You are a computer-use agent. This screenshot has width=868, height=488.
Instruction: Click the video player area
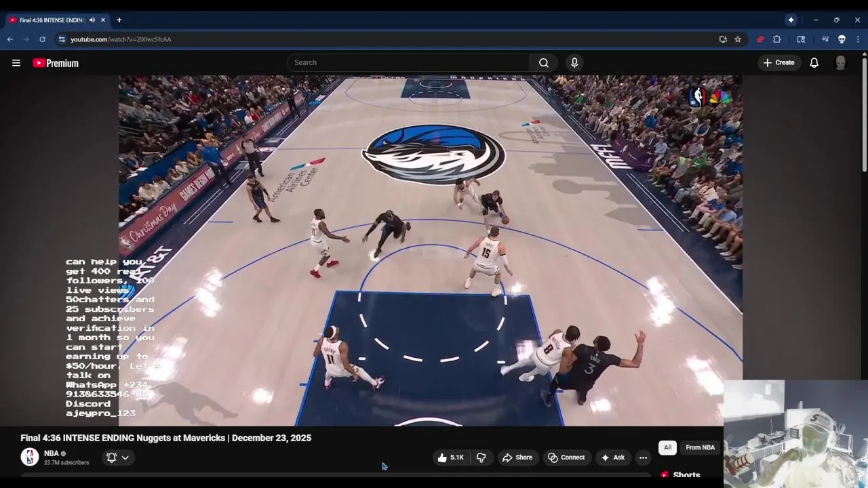431,251
